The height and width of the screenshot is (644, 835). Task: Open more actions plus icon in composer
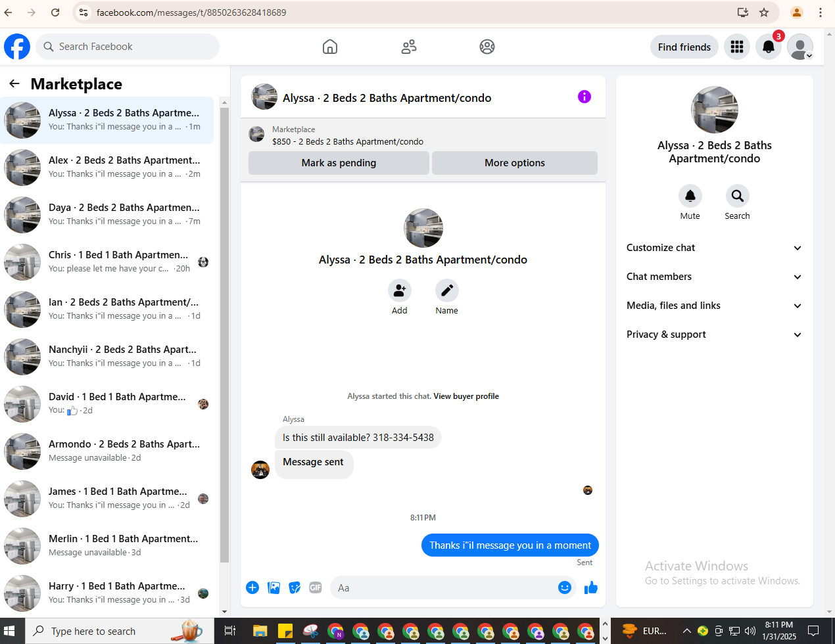coord(252,587)
